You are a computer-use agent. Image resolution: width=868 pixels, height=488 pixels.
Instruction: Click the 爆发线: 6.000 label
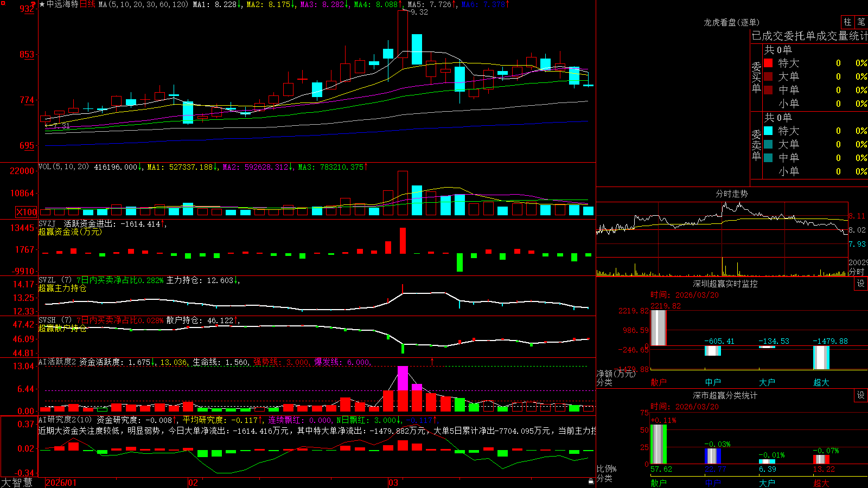tap(342, 362)
